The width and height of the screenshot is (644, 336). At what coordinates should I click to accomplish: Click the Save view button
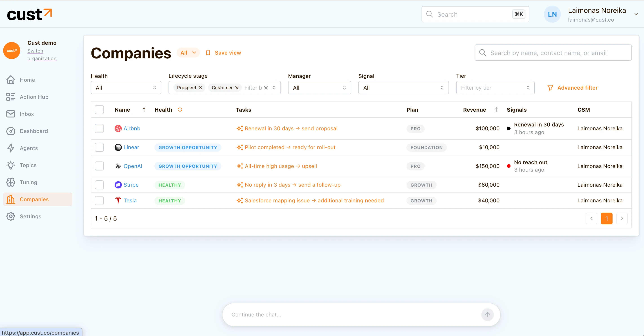click(x=223, y=53)
